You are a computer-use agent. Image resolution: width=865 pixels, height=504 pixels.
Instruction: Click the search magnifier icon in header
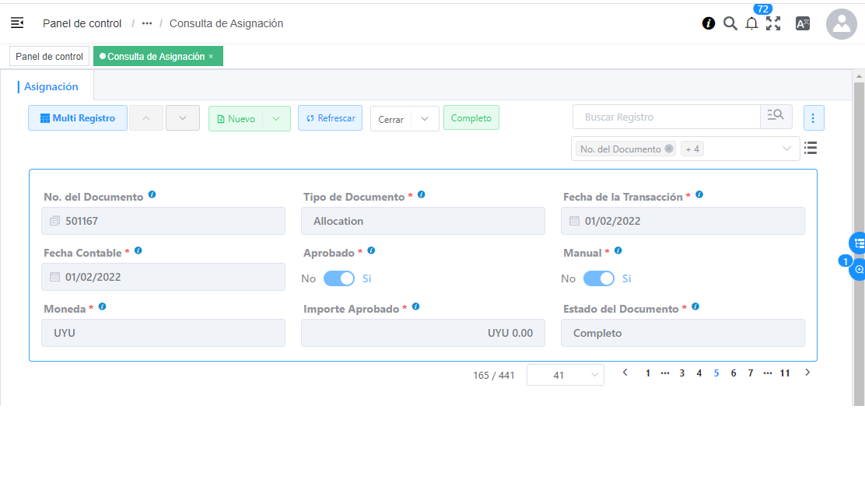pyautogui.click(x=730, y=23)
